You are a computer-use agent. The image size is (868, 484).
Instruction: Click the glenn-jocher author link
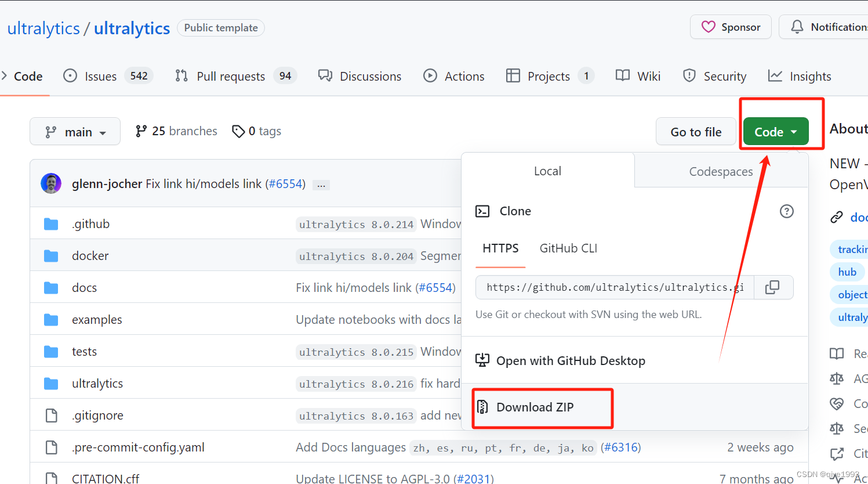107,183
